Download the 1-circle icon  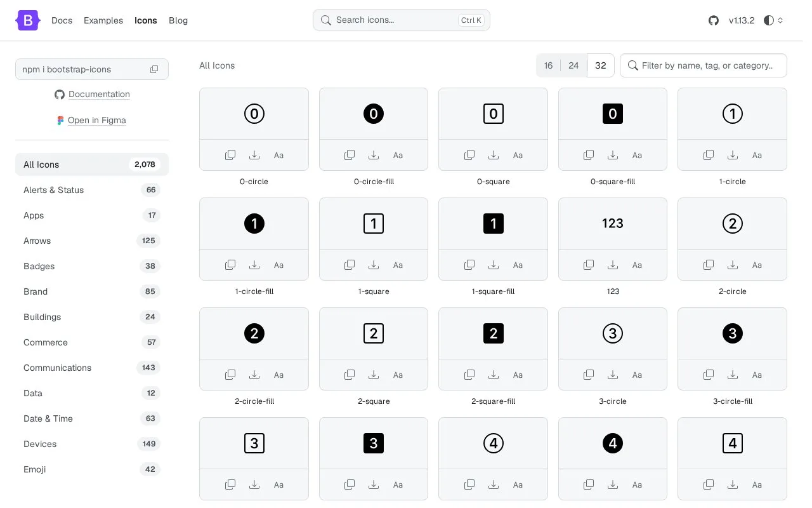pyautogui.click(x=733, y=155)
